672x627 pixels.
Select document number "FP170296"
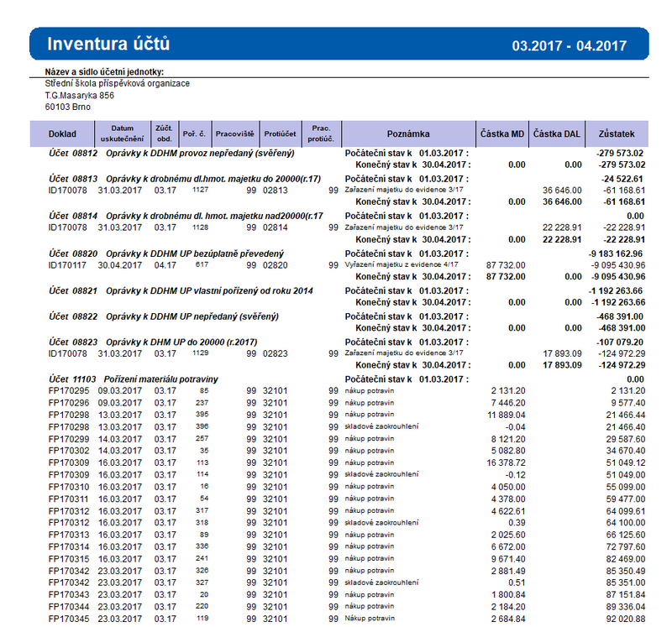[69, 403]
